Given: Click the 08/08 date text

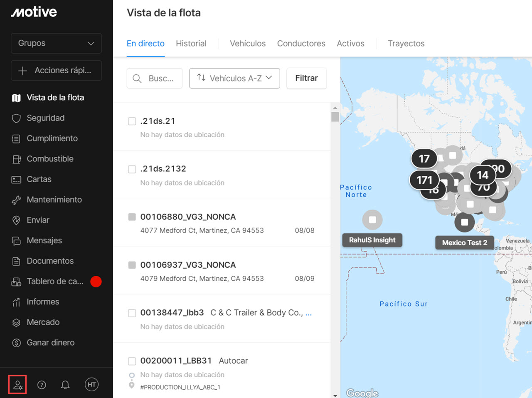Looking at the screenshot, I should (305, 230).
